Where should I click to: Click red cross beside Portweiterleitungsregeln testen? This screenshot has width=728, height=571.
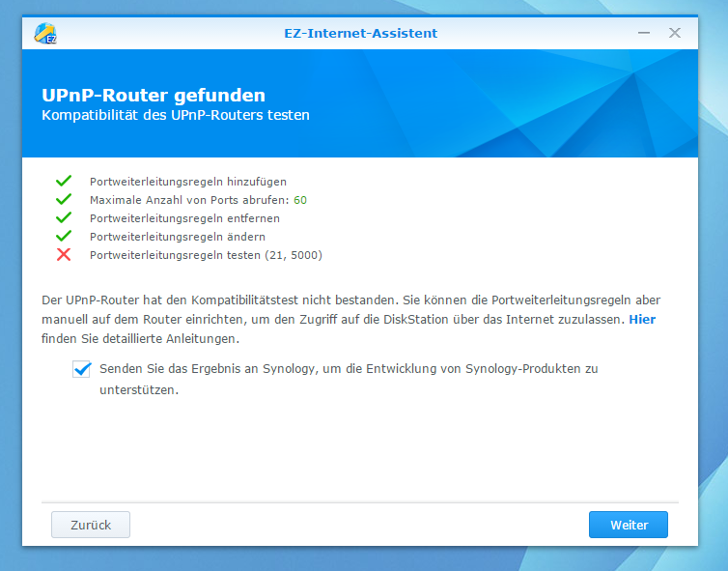pos(64,255)
